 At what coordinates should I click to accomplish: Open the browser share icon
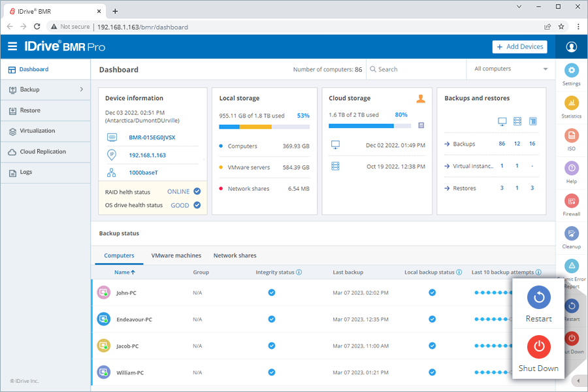pos(547,27)
